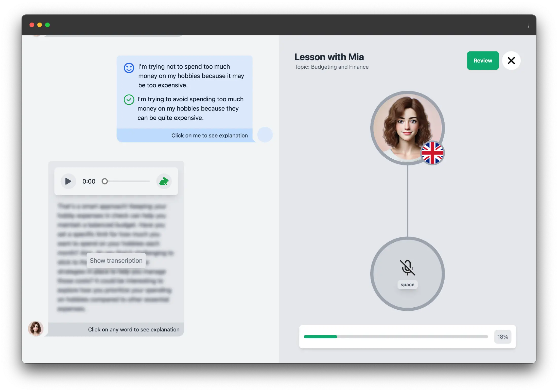This screenshot has width=558, height=392.
Task: Select the correct improved sentence option
Action: (190, 108)
